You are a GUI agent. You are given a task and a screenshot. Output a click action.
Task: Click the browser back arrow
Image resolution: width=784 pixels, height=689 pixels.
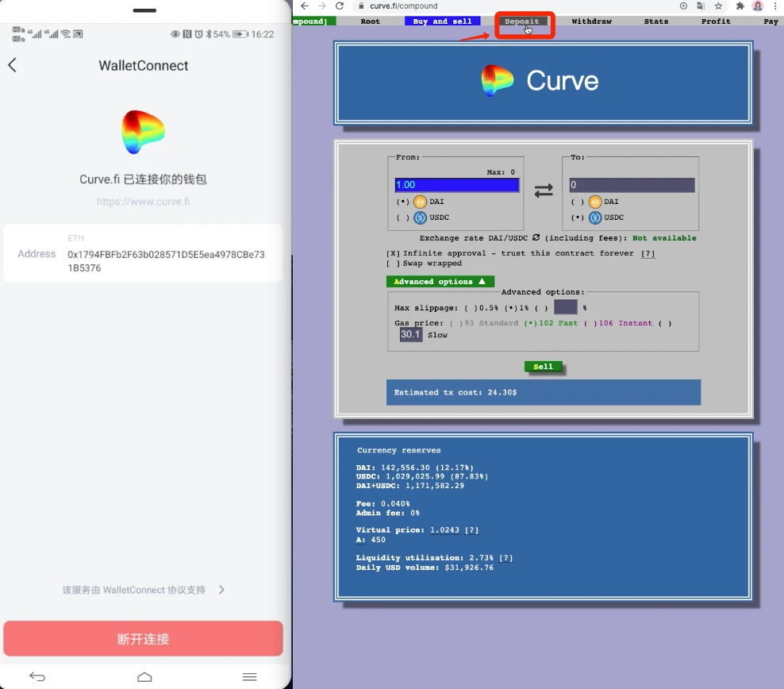[x=305, y=6]
